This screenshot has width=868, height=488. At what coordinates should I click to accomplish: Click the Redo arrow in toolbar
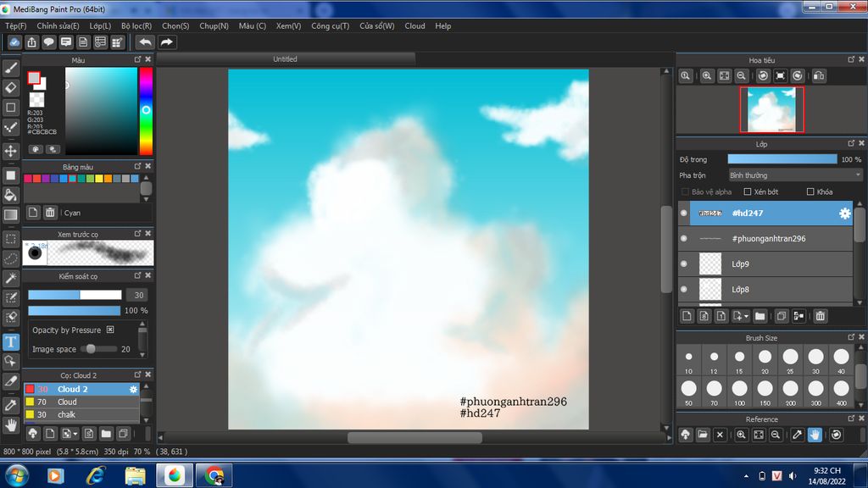click(167, 42)
